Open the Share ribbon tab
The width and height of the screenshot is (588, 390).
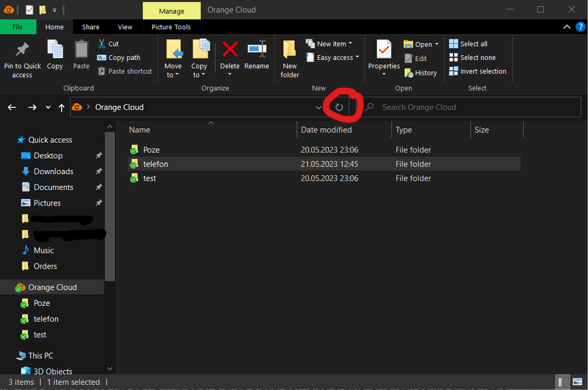(x=91, y=27)
